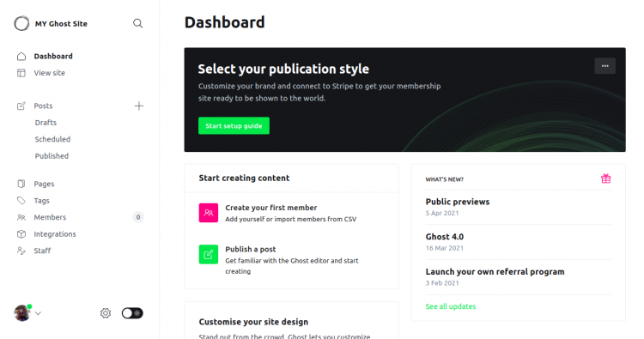644x339 pixels.
Task: Open Tags in sidebar
Action: click(x=41, y=201)
